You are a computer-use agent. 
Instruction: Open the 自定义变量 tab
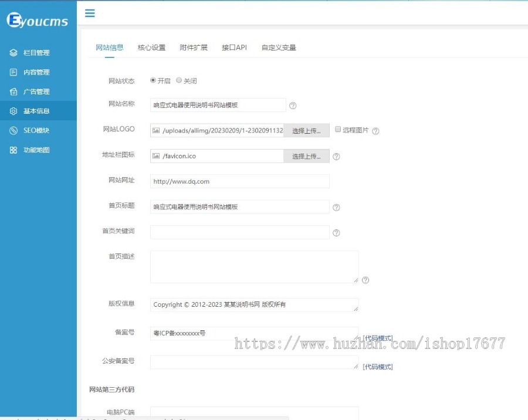279,48
